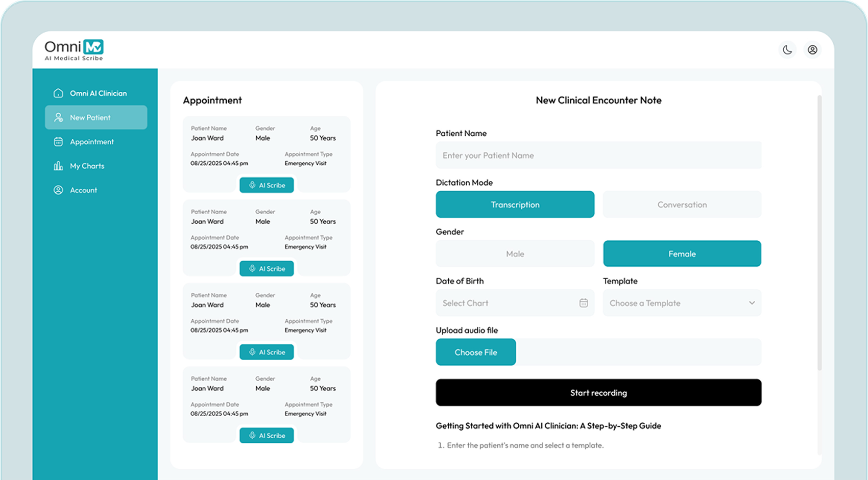Image resolution: width=868 pixels, height=480 pixels.
Task: Select Male gender option
Action: point(515,254)
